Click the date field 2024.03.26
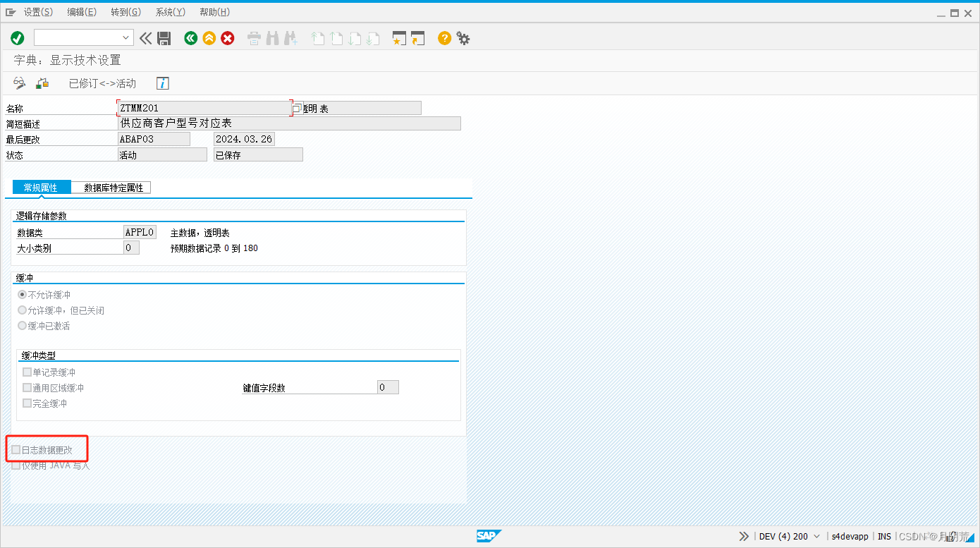 (244, 139)
